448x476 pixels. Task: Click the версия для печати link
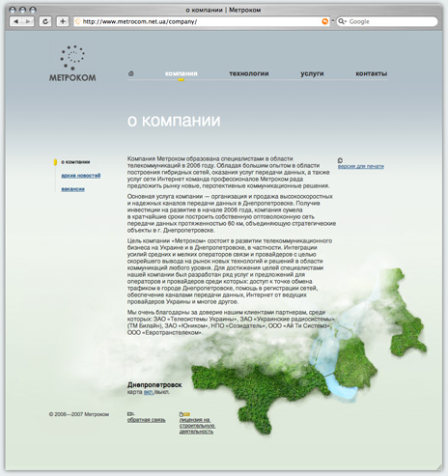point(361,166)
